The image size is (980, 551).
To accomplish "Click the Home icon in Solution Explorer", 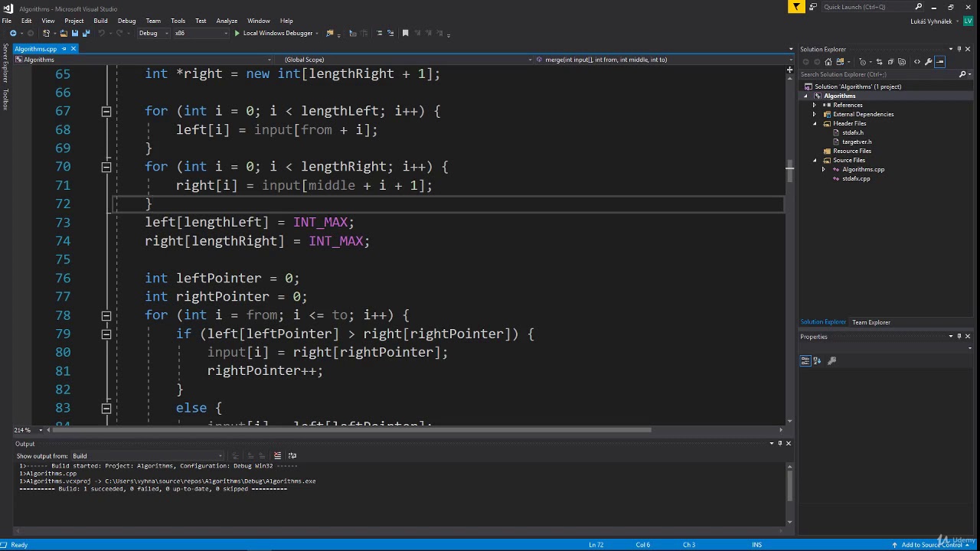I will click(x=828, y=62).
